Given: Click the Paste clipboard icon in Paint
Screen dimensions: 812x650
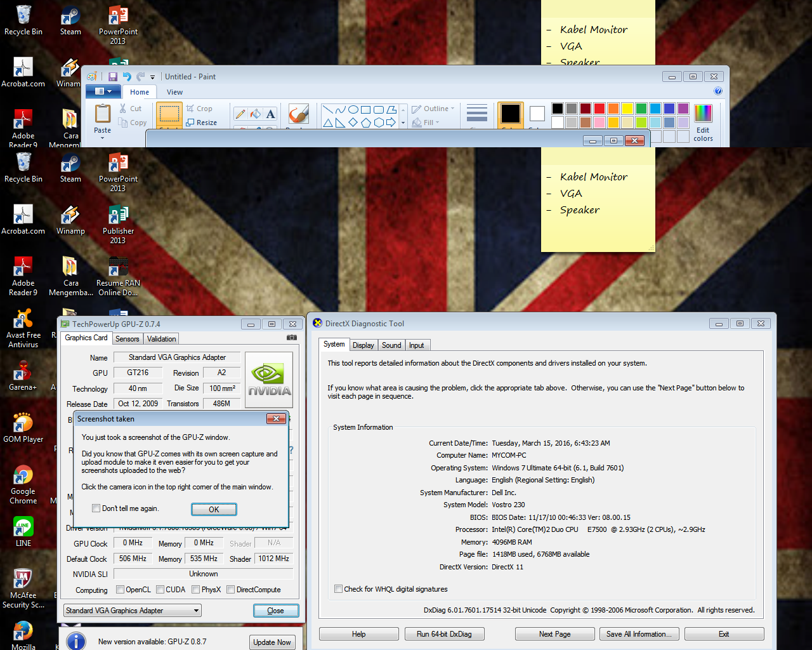Looking at the screenshot, I should (102, 114).
